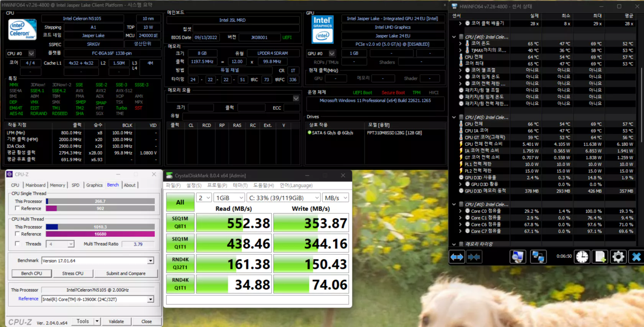Switch to the Graphics tab in CPU-Z
The width and height of the screenshot is (644, 327).
point(94,185)
